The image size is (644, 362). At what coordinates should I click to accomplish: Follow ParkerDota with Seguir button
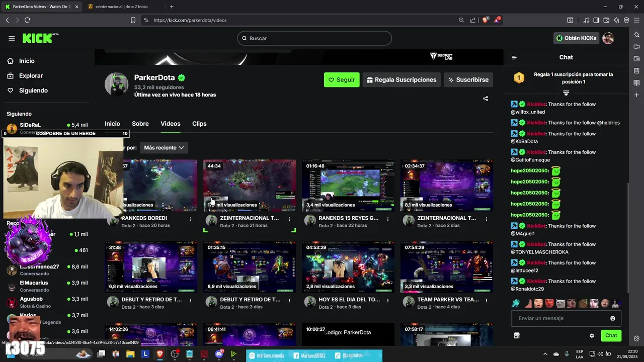pos(342,80)
